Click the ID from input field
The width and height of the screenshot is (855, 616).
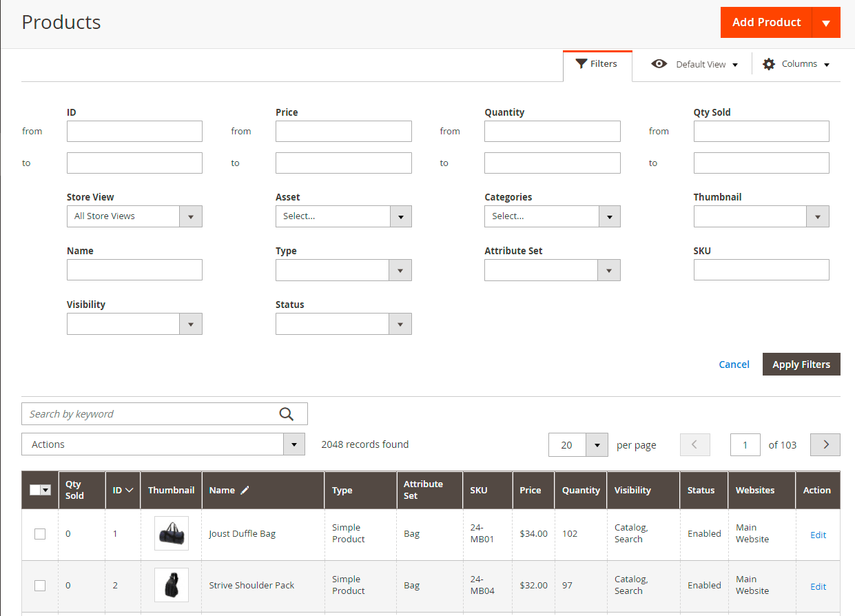pyautogui.click(x=134, y=131)
